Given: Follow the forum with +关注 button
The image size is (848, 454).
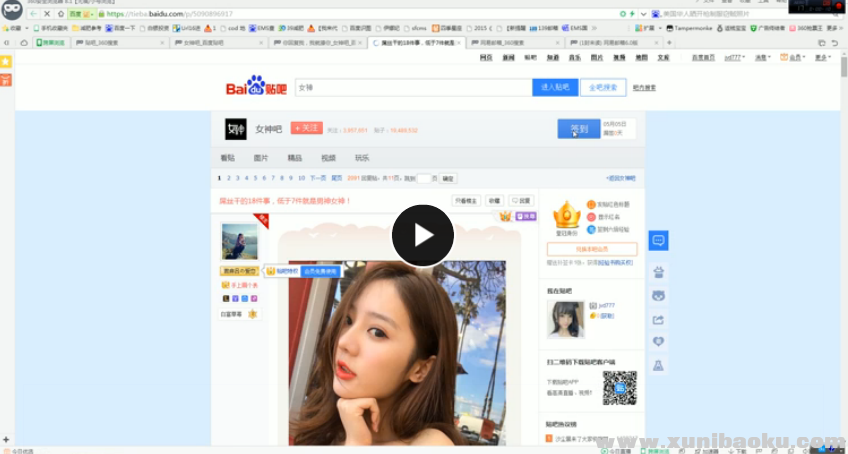Looking at the screenshot, I should [306, 128].
